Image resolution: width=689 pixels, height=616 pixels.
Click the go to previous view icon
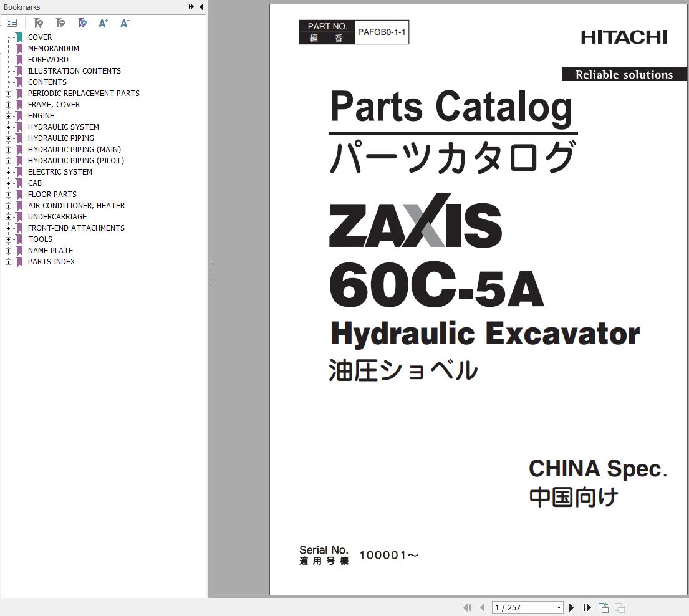(x=604, y=607)
